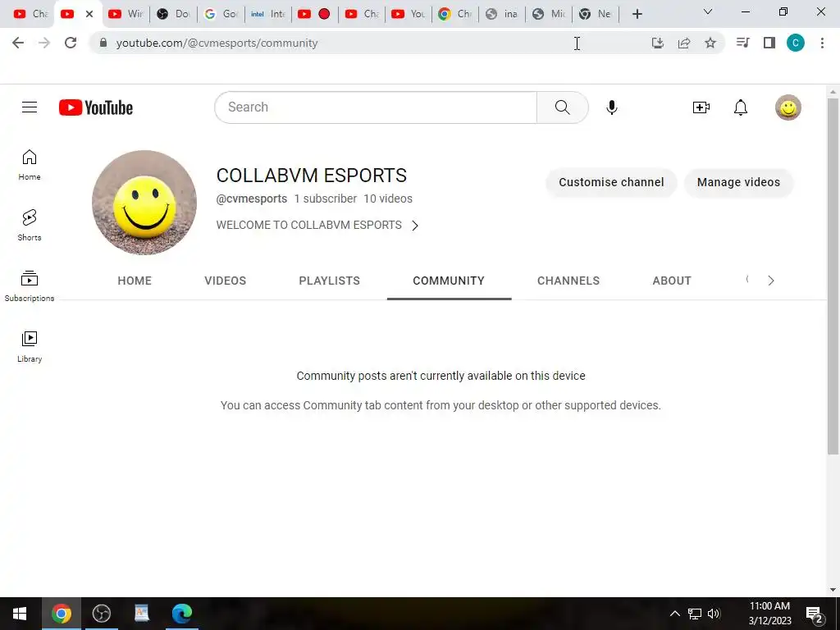The image size is (840, 630).
Task: Click the search magnifier button
Action: tap(563, 107)
